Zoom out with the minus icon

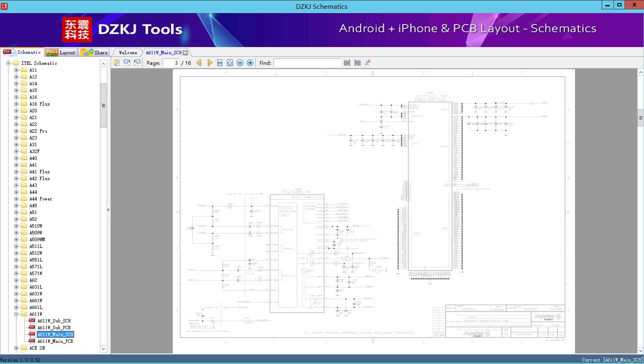pyautogui.click(x=240, y=63)
